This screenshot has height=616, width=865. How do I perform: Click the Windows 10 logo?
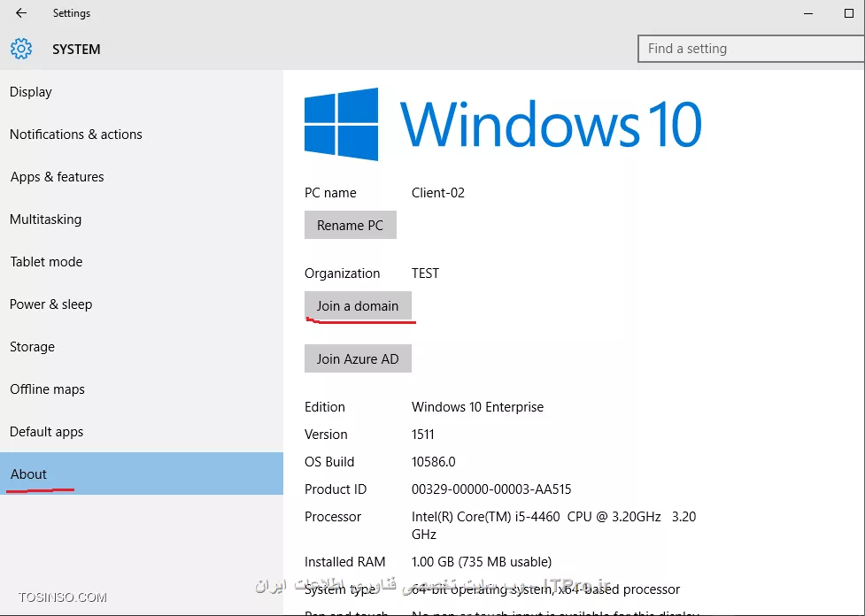503,124
